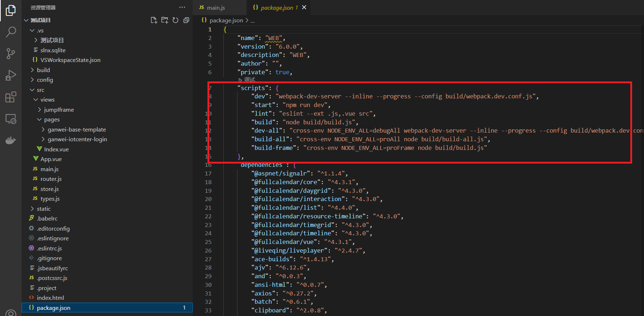Click the "build-all" script line
Viewport: 644px width, 316px height.
tap(371, 139)
